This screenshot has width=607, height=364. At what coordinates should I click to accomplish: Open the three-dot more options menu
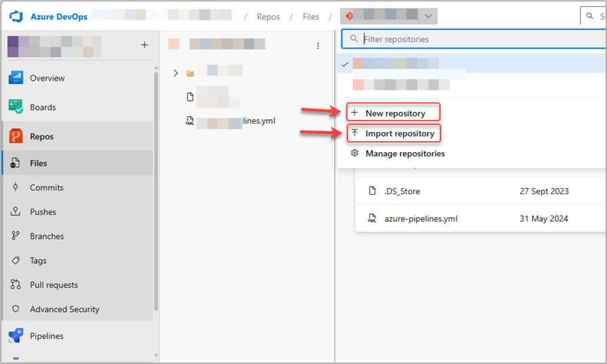318,46
